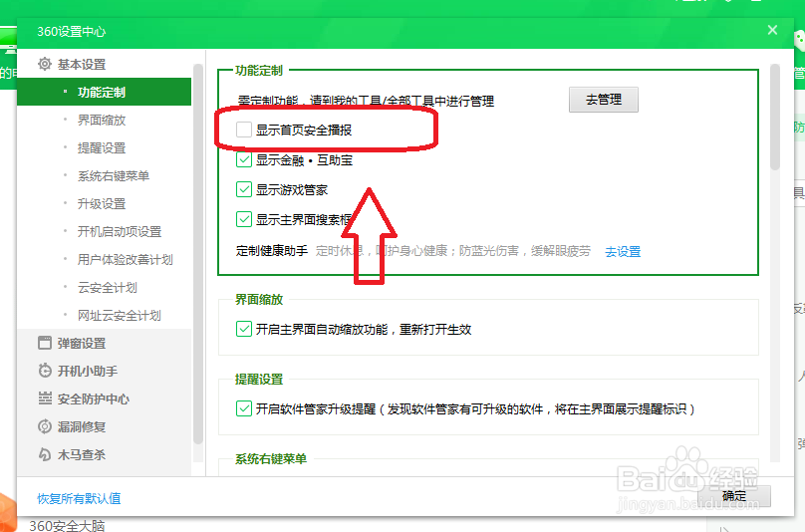Click 360安全大脑 in the main window
The image size is (805, 532).
[67, 525]
